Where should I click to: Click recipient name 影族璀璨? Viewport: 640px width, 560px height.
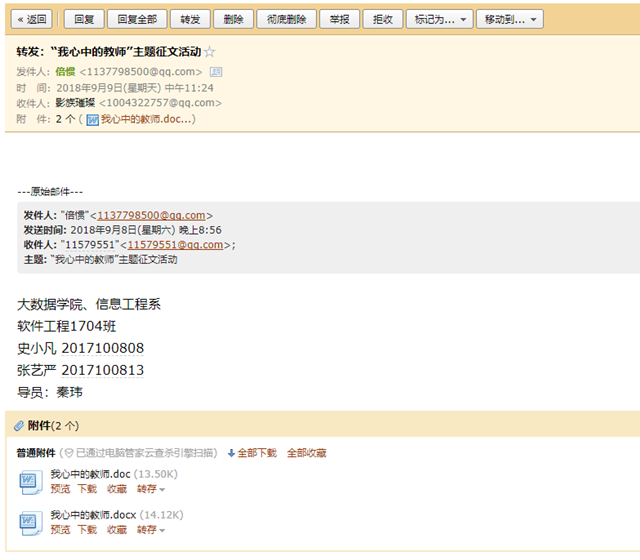(x=75, y=103)
